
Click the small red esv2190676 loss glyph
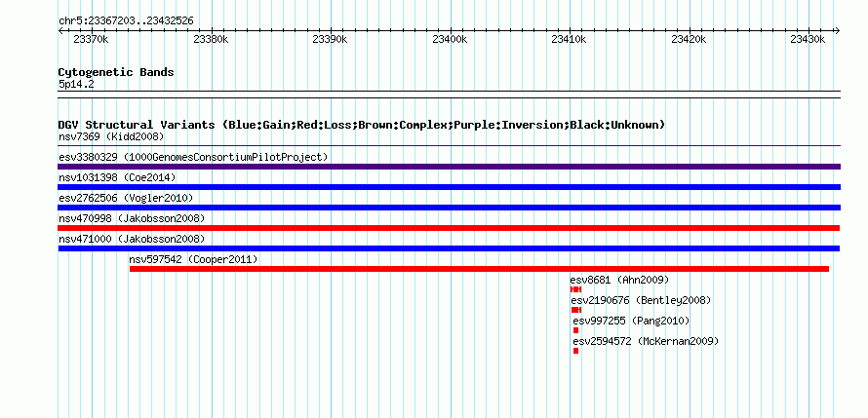[x=576, y=310]
